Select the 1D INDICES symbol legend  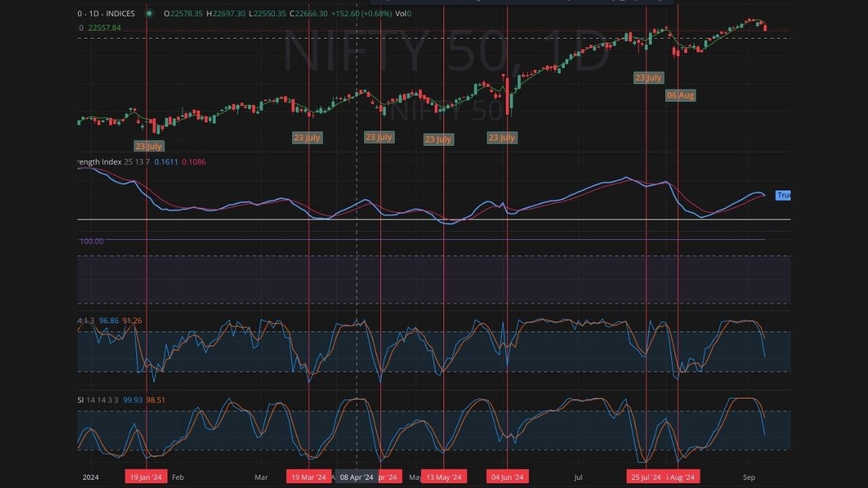point(106,14)
